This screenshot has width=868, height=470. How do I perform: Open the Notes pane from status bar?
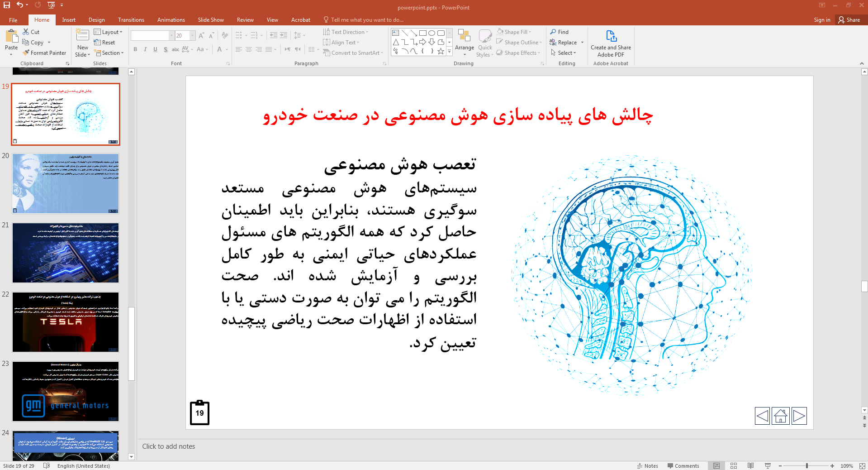tap(647, 465)
